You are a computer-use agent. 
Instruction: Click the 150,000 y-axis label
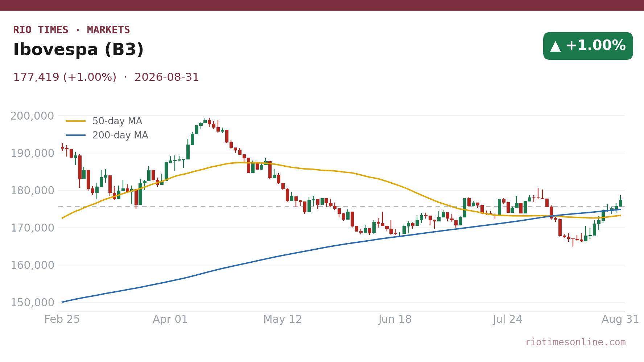tap(32, 303)
